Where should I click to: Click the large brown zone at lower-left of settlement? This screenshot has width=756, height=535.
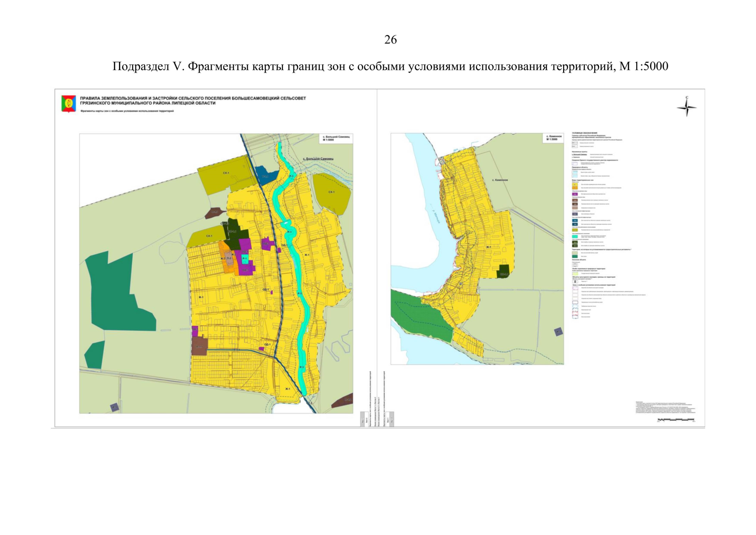coord(200,346)
